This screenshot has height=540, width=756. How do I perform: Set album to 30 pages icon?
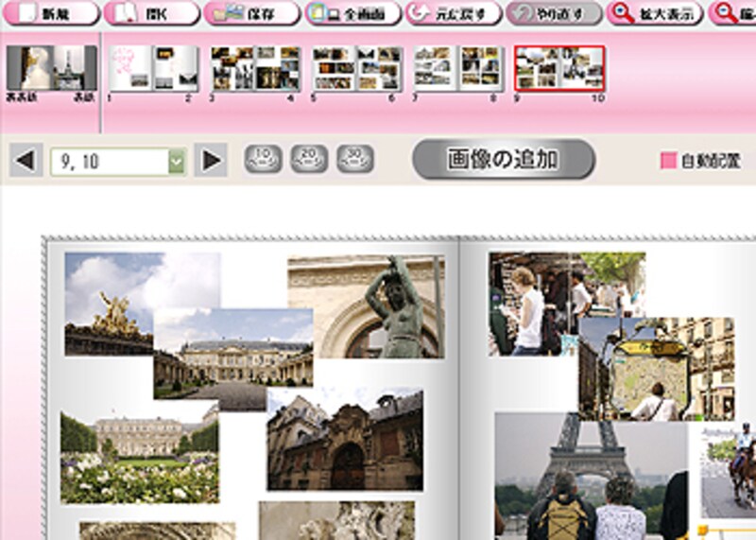click(x=354, y=159)
